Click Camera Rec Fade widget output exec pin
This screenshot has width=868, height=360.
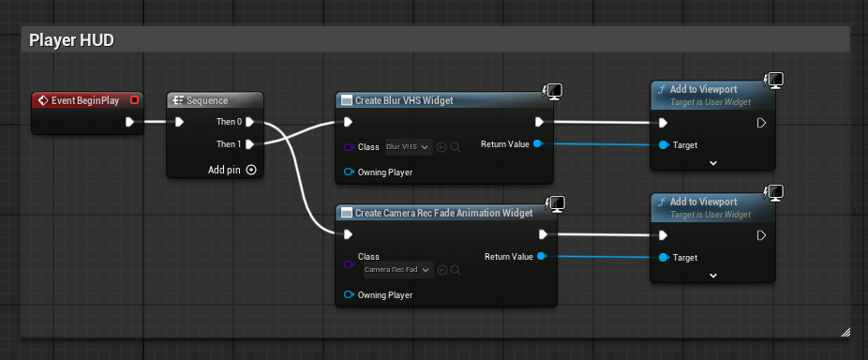tap(543, 234)
